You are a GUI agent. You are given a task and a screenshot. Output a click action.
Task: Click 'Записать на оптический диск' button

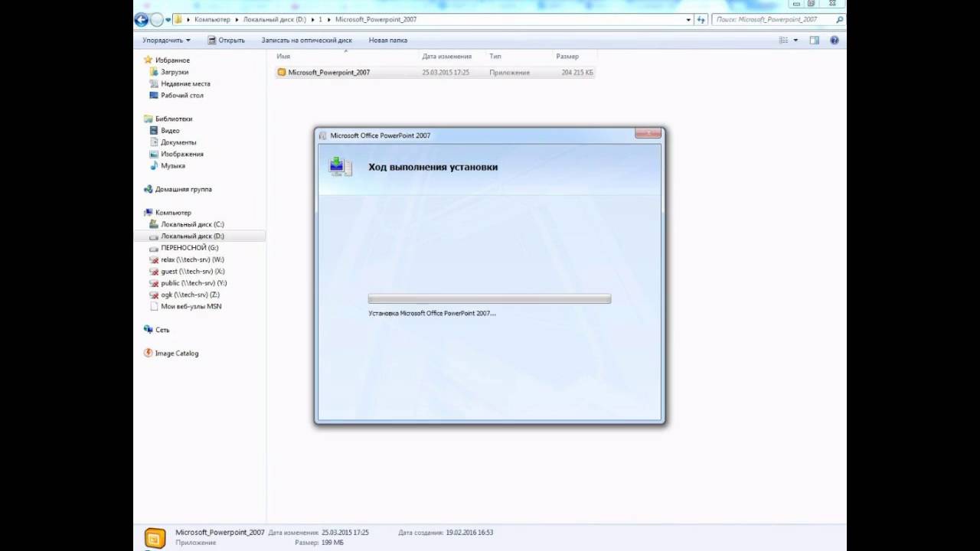306,40
